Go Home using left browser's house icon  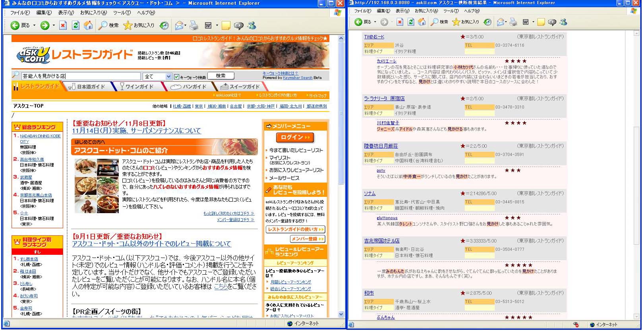[88, 26]
